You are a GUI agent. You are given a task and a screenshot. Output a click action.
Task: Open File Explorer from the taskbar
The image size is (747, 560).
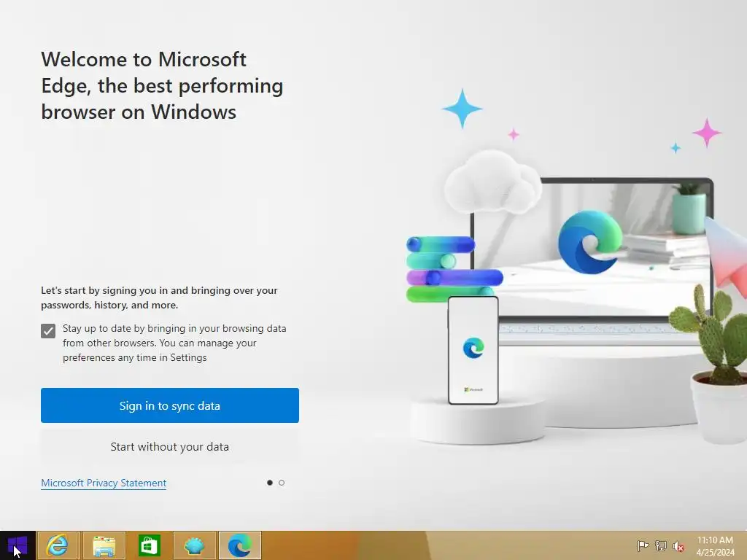[x=104, y=545]
